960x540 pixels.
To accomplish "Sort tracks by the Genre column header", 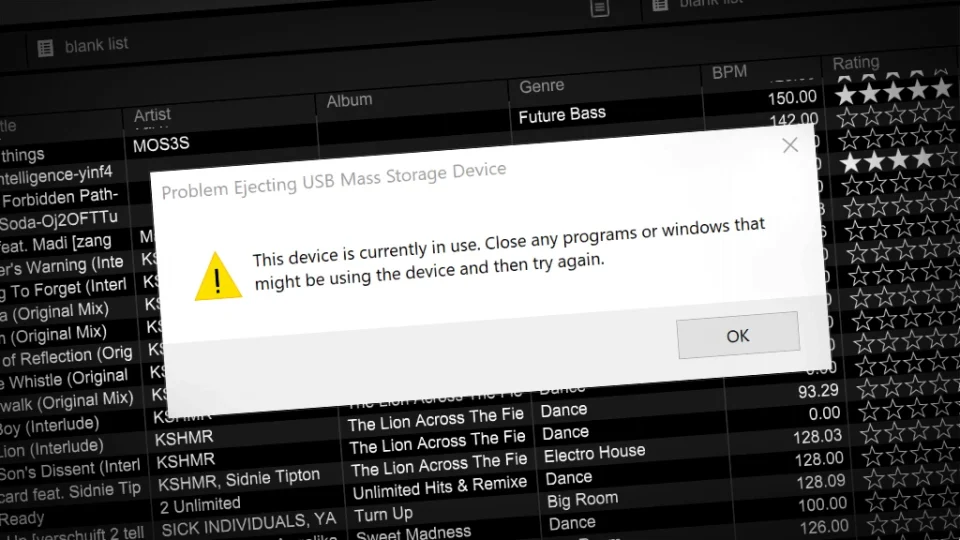I will coord(541,86).
